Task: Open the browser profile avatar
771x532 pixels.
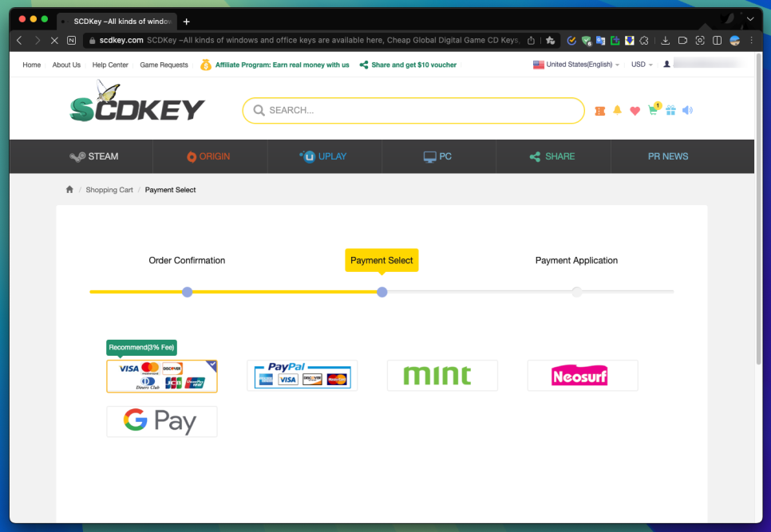Action: point(734,41)
